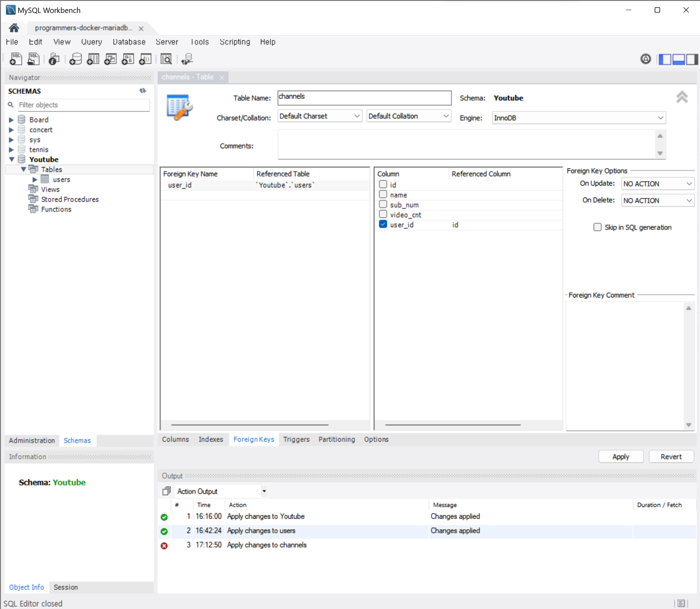Check the name column checkbox

pos(383,194)
